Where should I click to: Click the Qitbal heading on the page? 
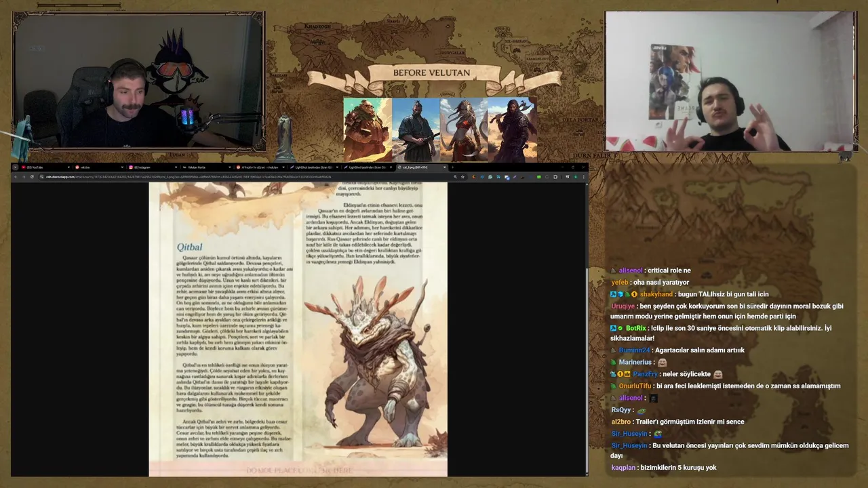(189, 247)
